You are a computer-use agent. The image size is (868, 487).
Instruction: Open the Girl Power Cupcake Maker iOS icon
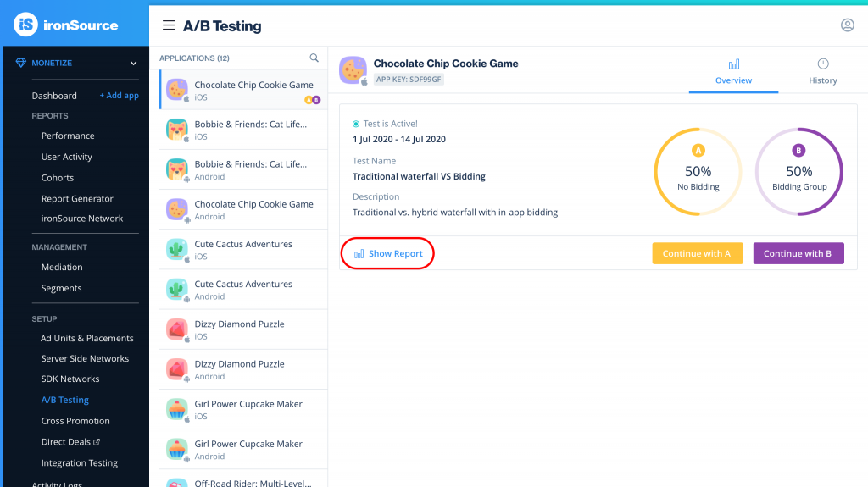(x=177, y=410)
